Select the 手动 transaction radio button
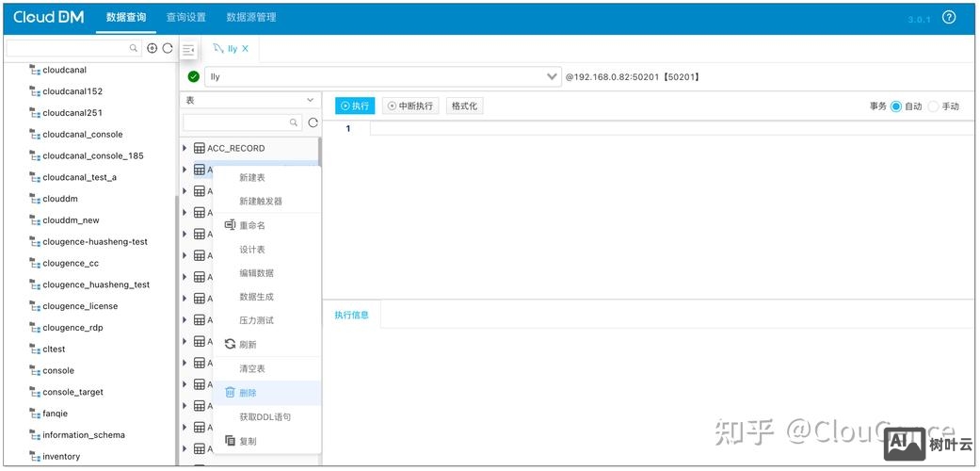980x471 pixels. pos(933,106)
